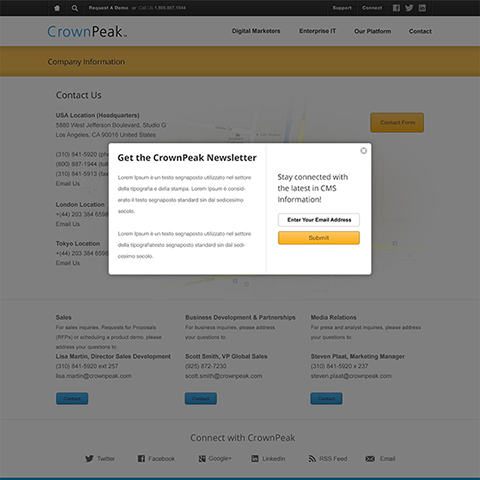Viewport: 480px width, 480px height.
Task: Click the home icon in top bar
Action: [57, 8]
